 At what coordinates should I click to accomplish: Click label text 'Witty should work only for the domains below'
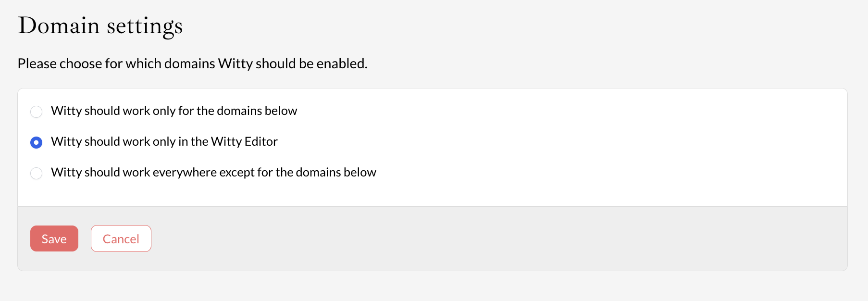[x=174, y=111]
